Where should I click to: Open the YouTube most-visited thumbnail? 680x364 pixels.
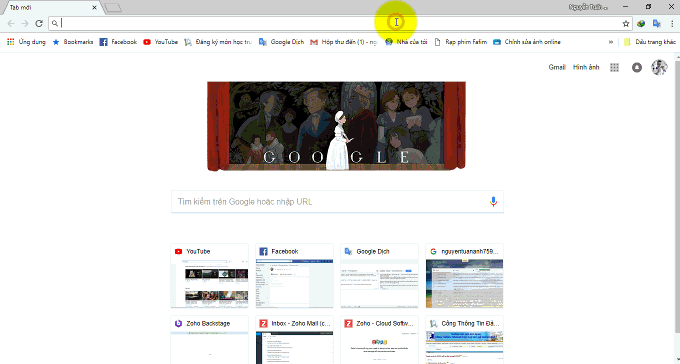[x=209, y=275]
